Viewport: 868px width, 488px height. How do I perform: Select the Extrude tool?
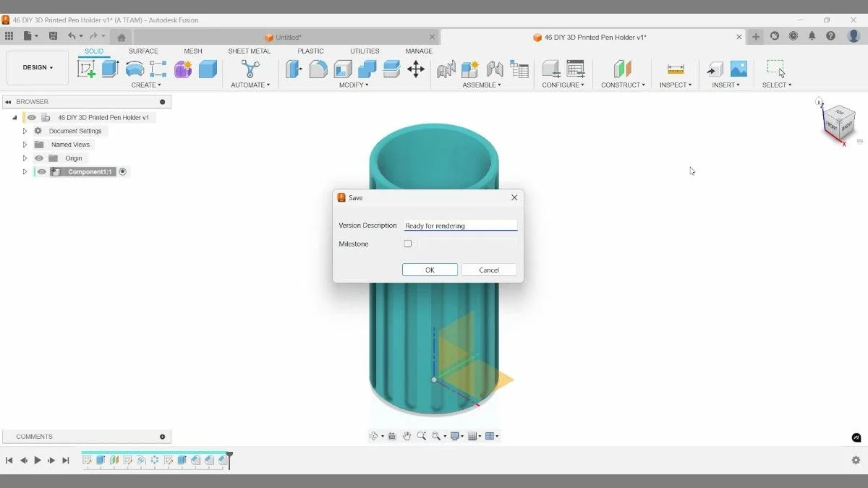pyautogui.click(x=109, y=69)
